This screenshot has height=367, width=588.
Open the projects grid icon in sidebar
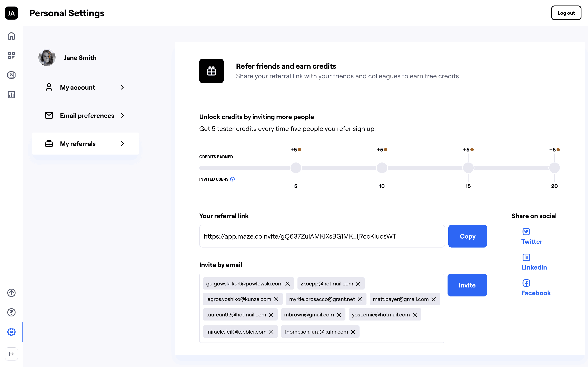(x=11, y=55)
